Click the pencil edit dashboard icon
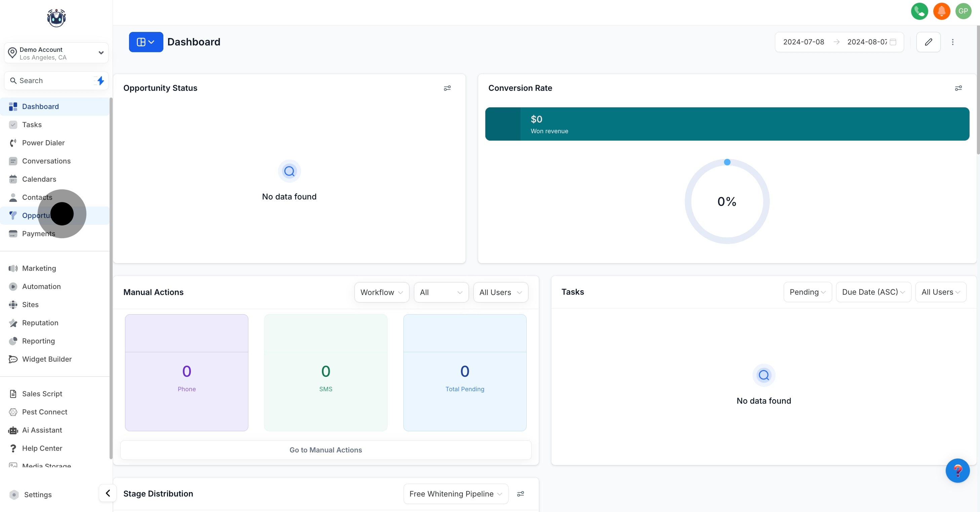The image size is (980, 512). pyautogui.click(x=928, y=42)
